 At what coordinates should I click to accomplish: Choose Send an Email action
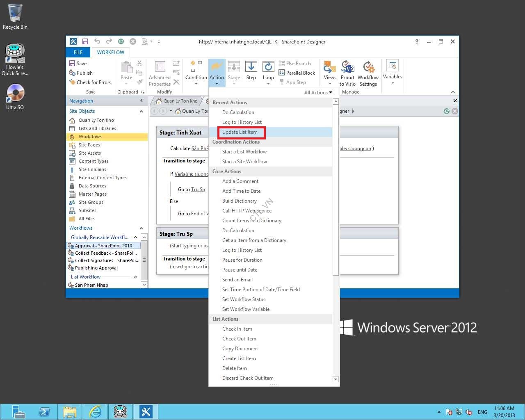point(237,280)
